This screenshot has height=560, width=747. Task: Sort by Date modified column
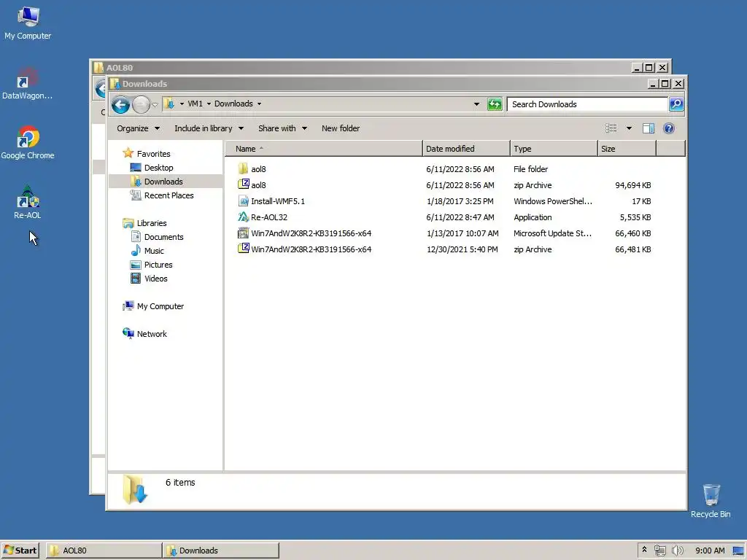click(466, 149)
